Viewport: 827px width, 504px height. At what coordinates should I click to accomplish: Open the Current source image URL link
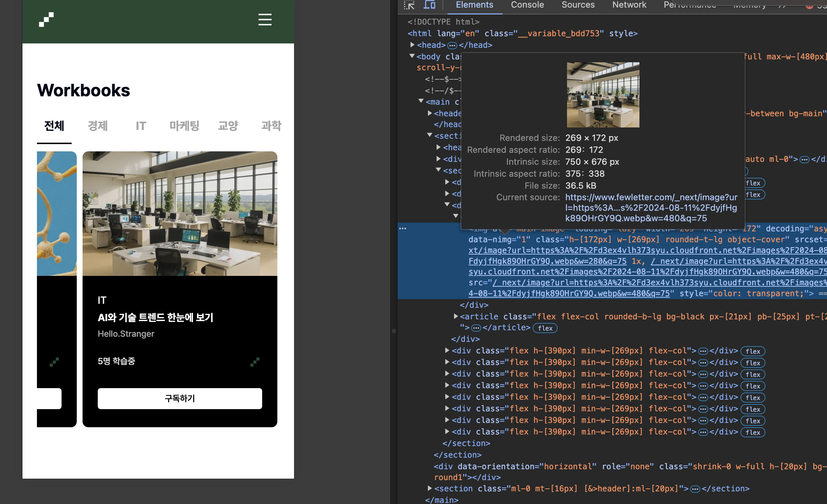click(x=651, y=208)
